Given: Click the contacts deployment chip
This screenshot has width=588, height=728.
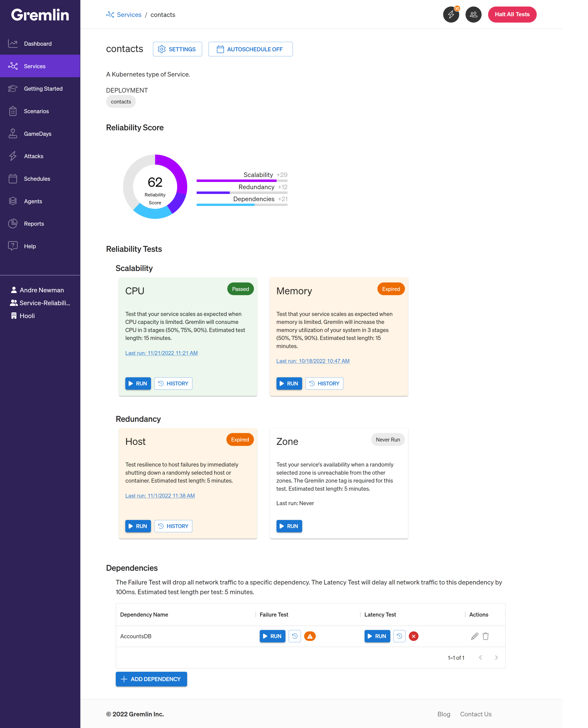Looking at the screenshot, I should click(121, 102).
